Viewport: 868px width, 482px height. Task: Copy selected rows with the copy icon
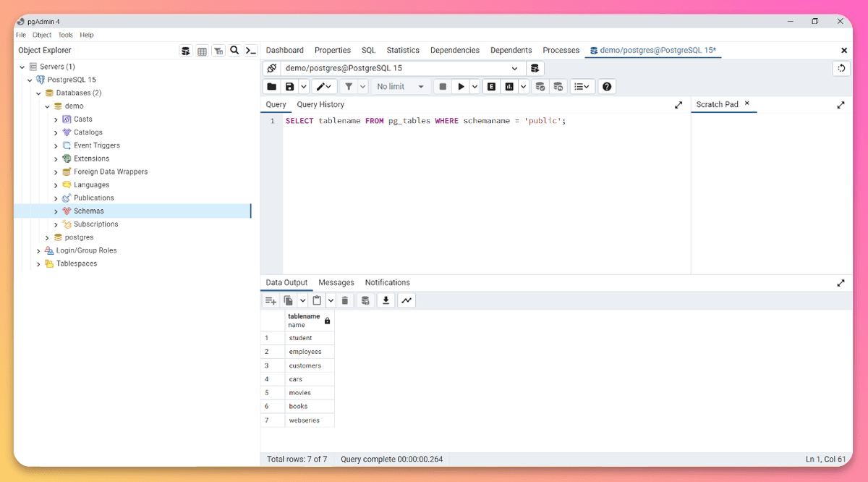click(x=289, y=300)
